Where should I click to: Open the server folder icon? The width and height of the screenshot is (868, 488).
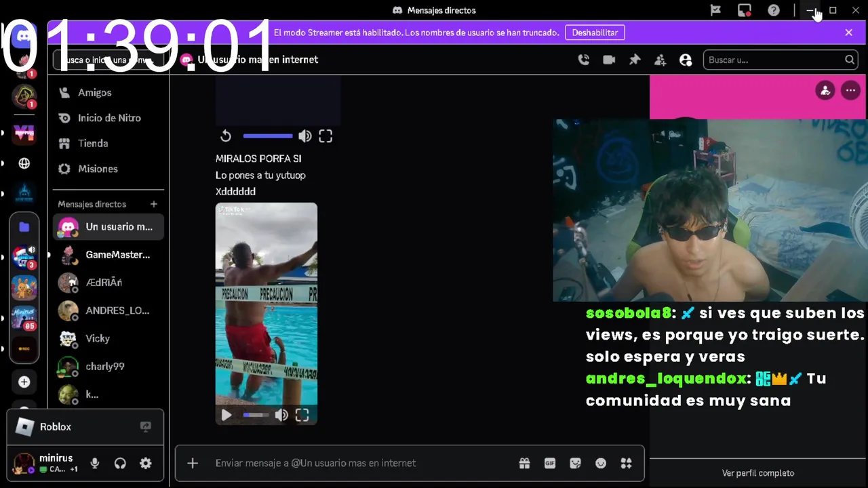[x=24, y=227]
